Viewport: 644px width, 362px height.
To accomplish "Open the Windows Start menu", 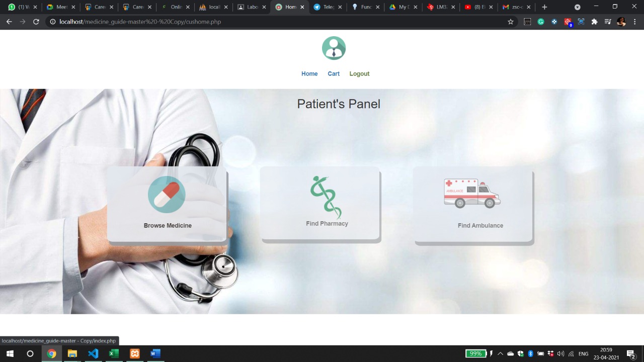I will pyautogui.click(x=10, y=353).
